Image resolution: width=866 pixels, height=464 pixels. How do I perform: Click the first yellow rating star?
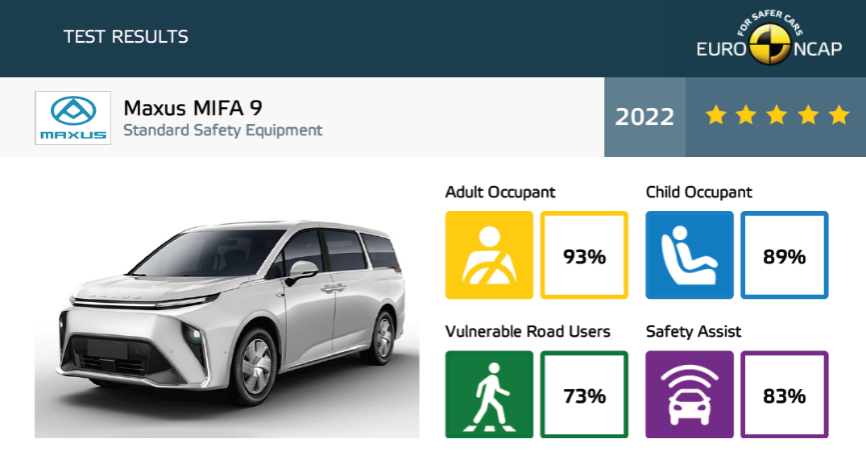715,116
